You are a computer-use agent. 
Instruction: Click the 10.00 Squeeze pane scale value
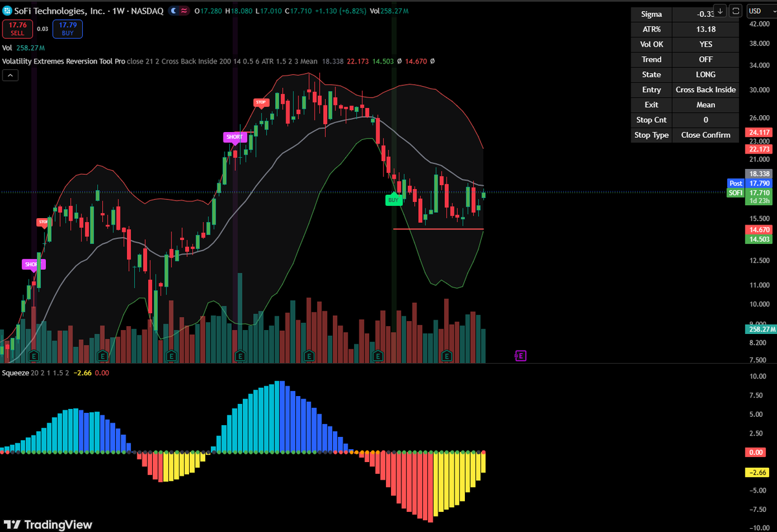click(758, 376)
